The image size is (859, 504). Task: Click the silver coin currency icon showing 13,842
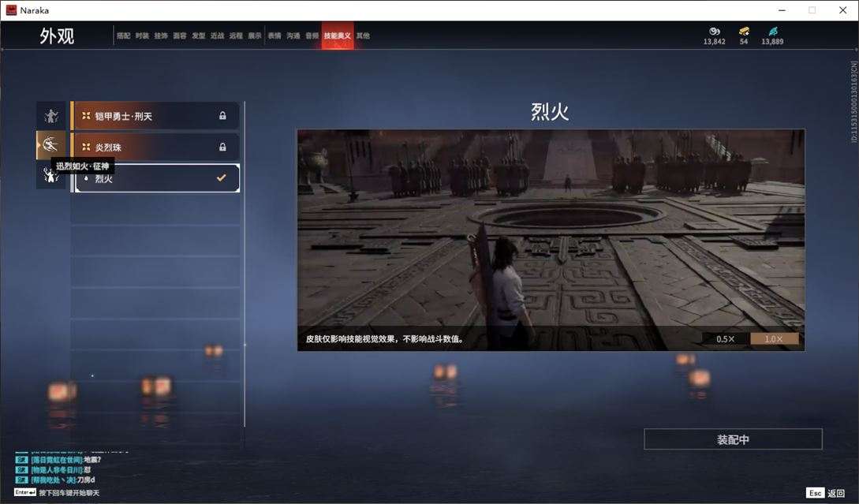click(x=715, y=32)
